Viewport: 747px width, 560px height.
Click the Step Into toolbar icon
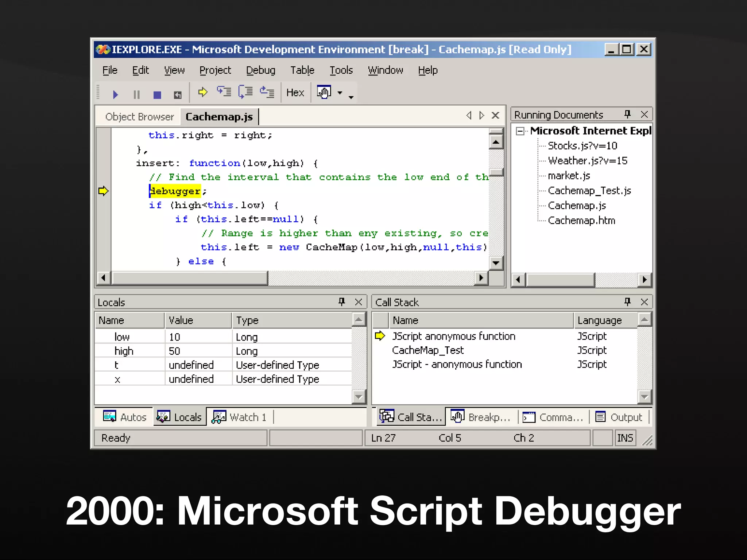(x=224, y=92)
